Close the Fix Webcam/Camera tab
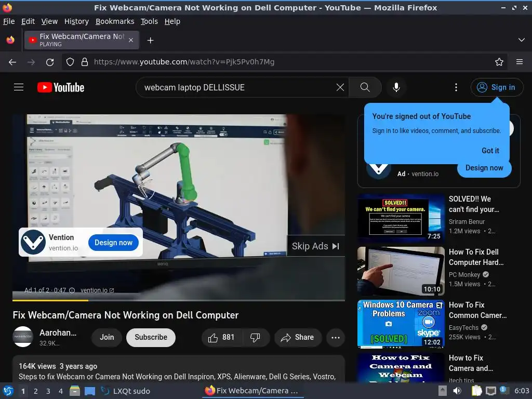Viewport: 532px width, 399px height. [x=131, y=40]
